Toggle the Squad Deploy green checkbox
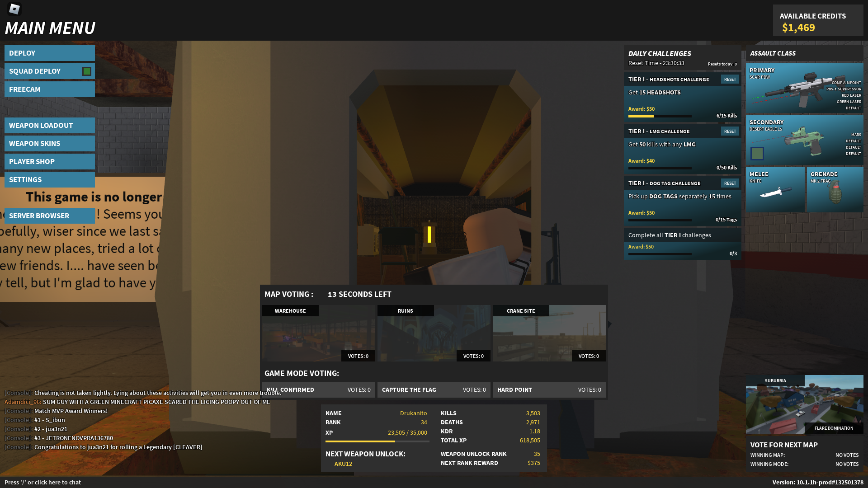Viewport: 868px width, 488px height. 86,71
